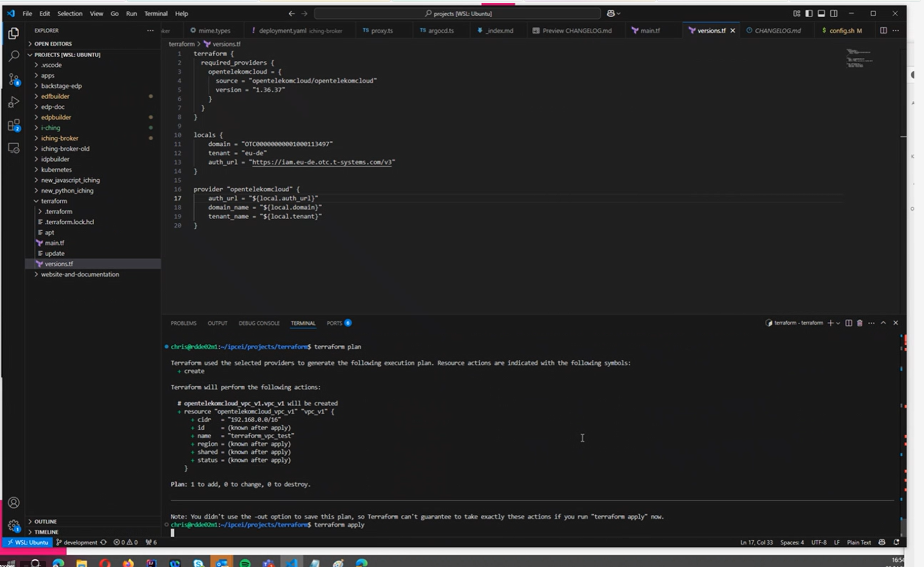Open the Manage gear icon
The height and width of the screenshot is (567, 924).
click(x=14, y=525)
